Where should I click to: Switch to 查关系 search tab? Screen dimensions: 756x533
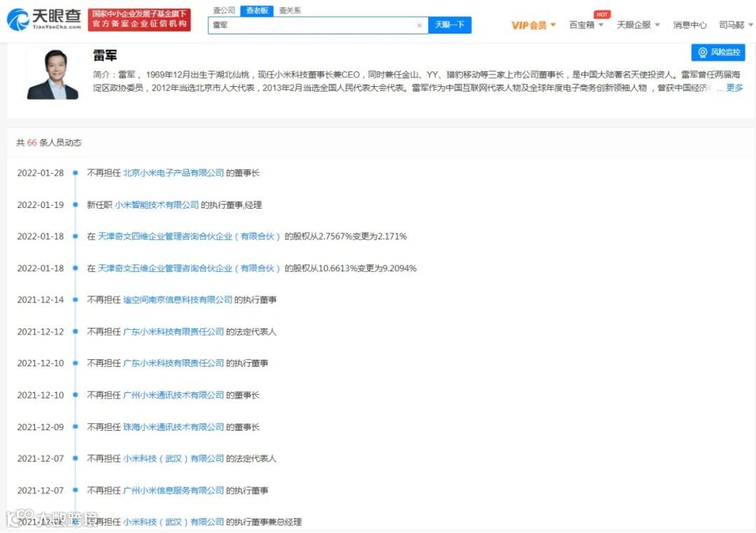point(290,10)
